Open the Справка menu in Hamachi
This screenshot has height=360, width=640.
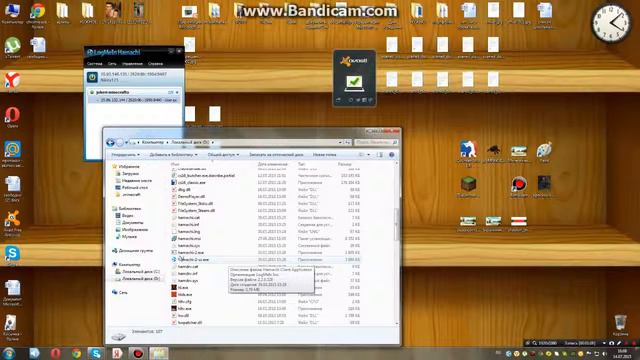click(x=155, y=64)
